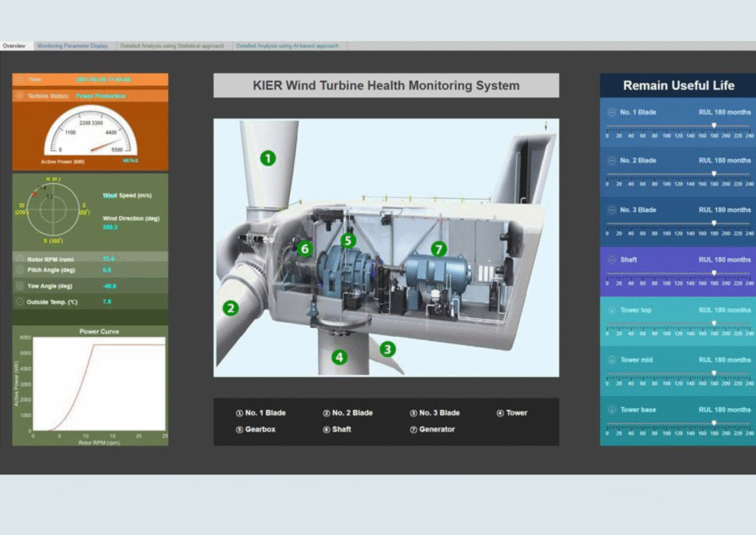Click the Power Curve chart plot
Image resolution: width=756 pixels, height=535 pixels.
[x=99, y=384]
